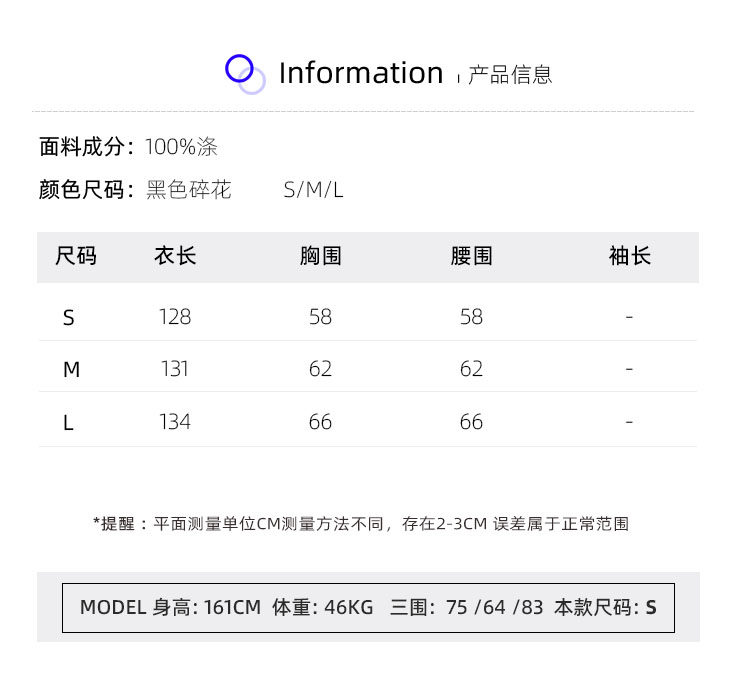Screen dimensions: 750x681
Task: Select the L size row label
Action: 68,423
